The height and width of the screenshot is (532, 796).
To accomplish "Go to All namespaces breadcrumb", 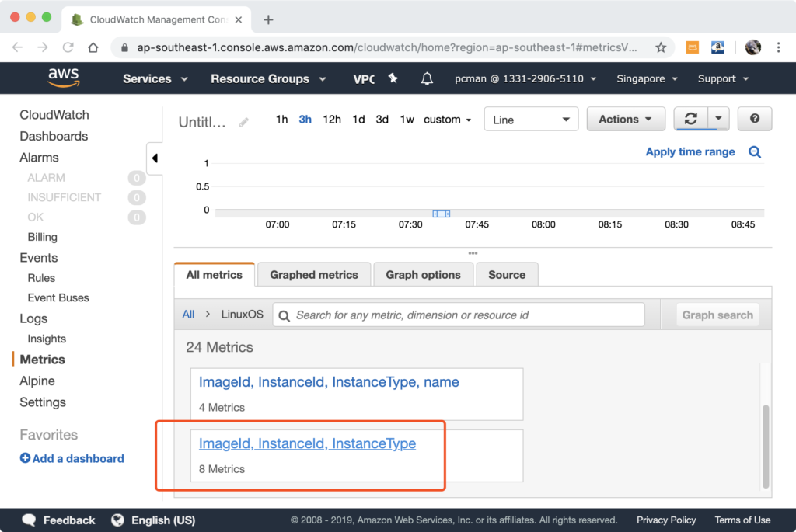I will click(x=188, y=315).
